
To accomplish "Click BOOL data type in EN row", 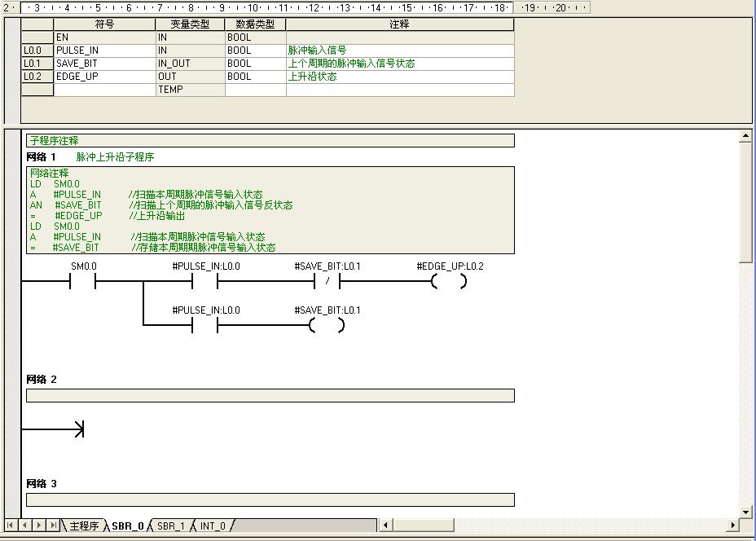I will point(255,37).
